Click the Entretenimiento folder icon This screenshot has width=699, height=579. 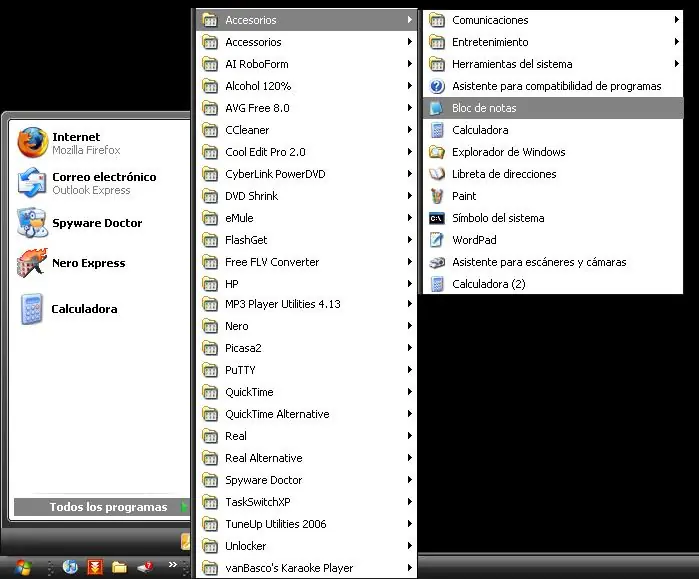[x=437, y=42]
